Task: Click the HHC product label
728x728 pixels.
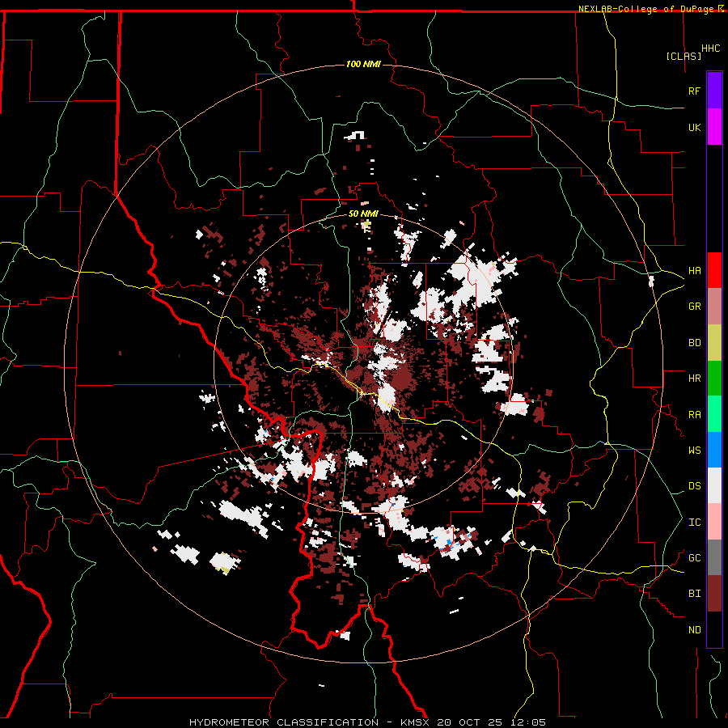Action: (x=710, y=49)
